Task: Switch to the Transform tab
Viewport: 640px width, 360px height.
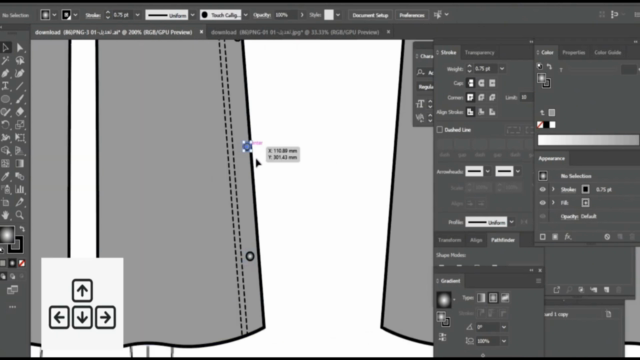Action: click(x=450, y=240)
